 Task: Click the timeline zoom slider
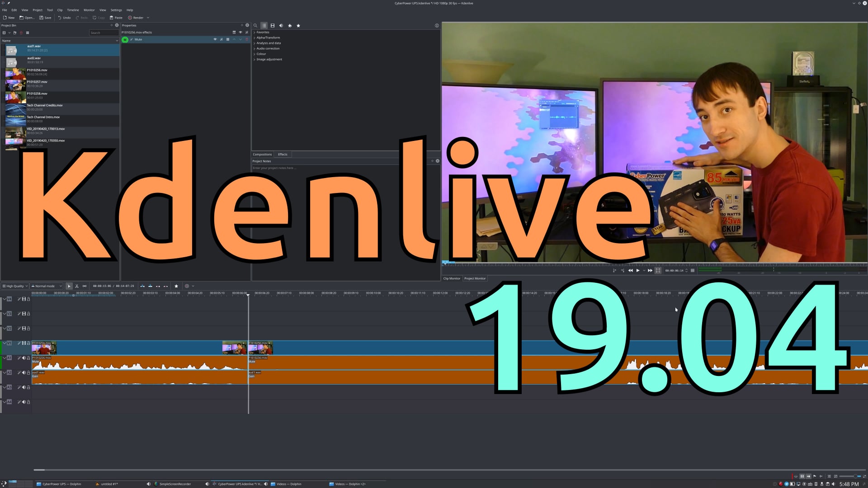click(x=850, y=476)
